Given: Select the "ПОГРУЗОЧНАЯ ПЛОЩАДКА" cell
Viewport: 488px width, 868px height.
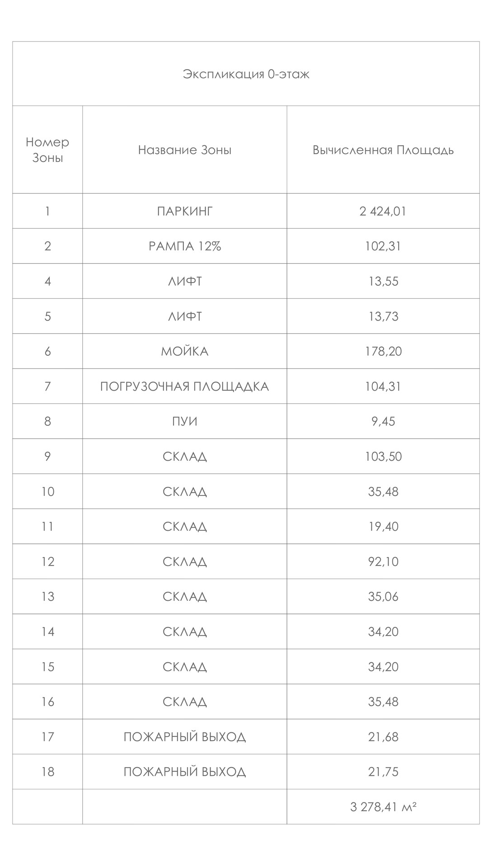Looking at the screenshot, I should [x=184, y=387].
